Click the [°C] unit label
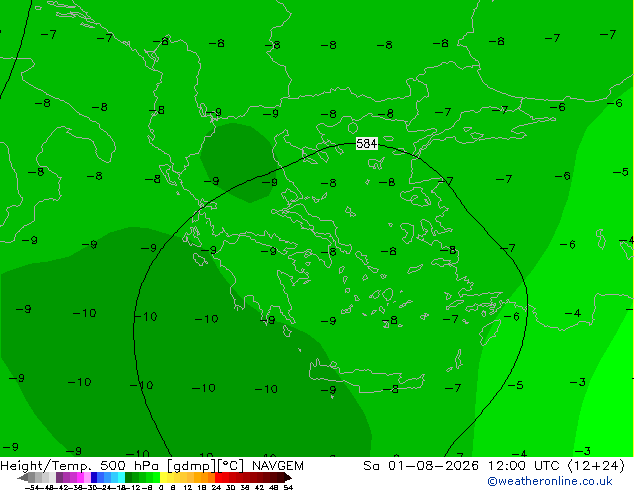Viewport: 634px width, 490px height. [231, 466]
